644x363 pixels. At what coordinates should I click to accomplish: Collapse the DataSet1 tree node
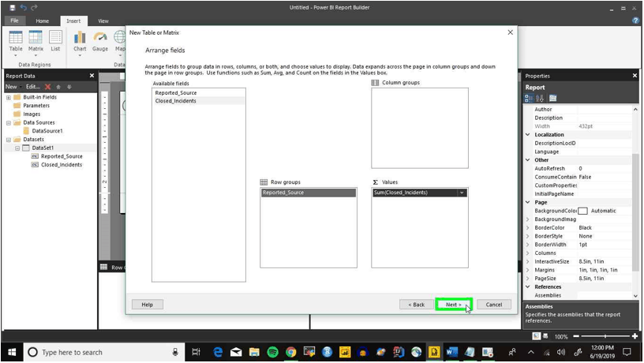coord(17,148)
